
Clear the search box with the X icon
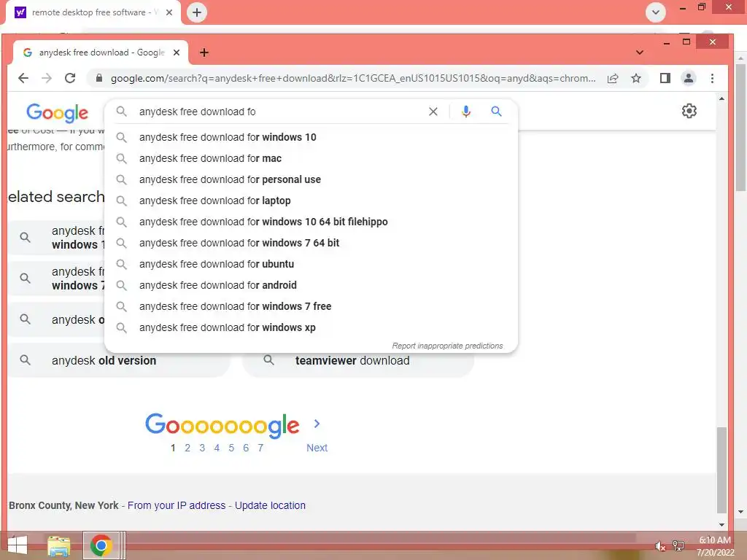pyautogui.click(x=433, y=112)
